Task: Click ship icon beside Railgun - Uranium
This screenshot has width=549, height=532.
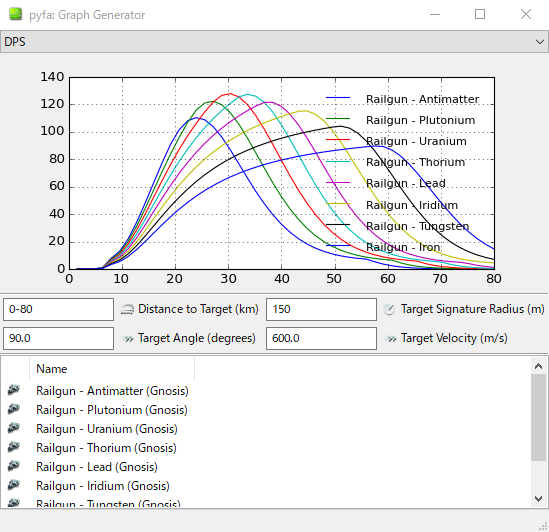Action: pos(14,428)
